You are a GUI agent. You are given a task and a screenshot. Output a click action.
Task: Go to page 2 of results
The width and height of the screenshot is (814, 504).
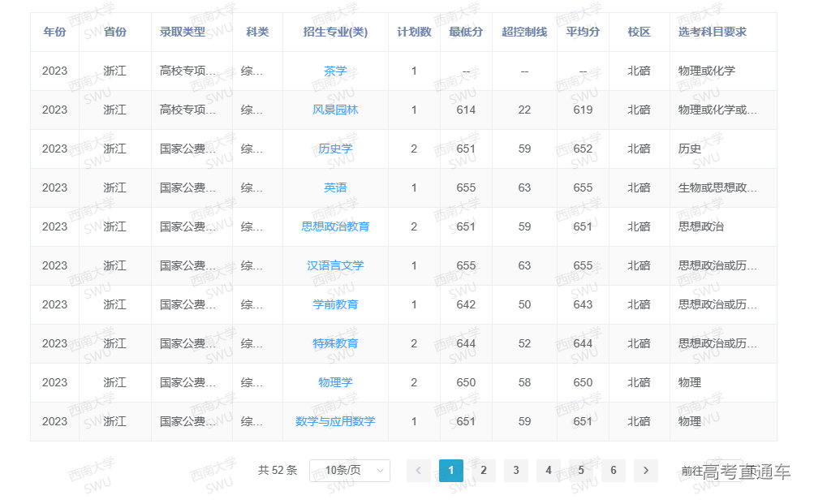pyautogui.click(x=483, y=471)
